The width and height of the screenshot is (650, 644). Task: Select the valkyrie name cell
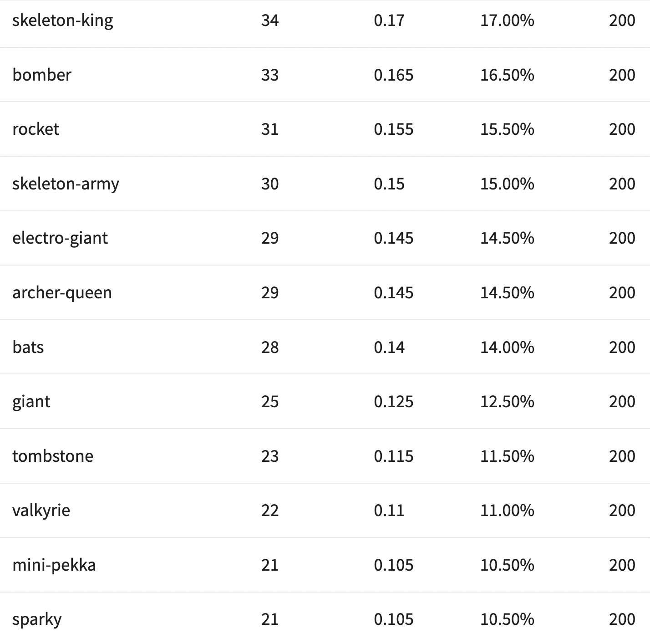tap(41, 511)
